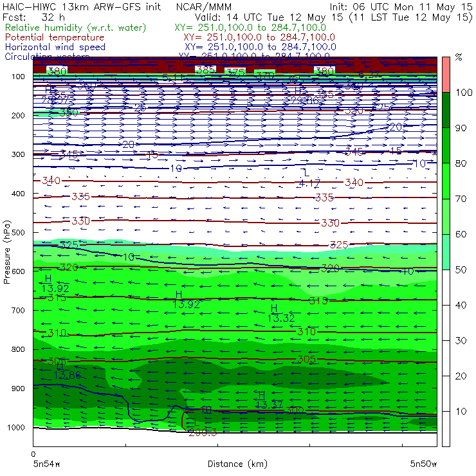The height and width of the screenshot is (476, 476).
Task: Click the "Init: 06 UTC Mon 11 May 15" text
Action: point(401,6)
